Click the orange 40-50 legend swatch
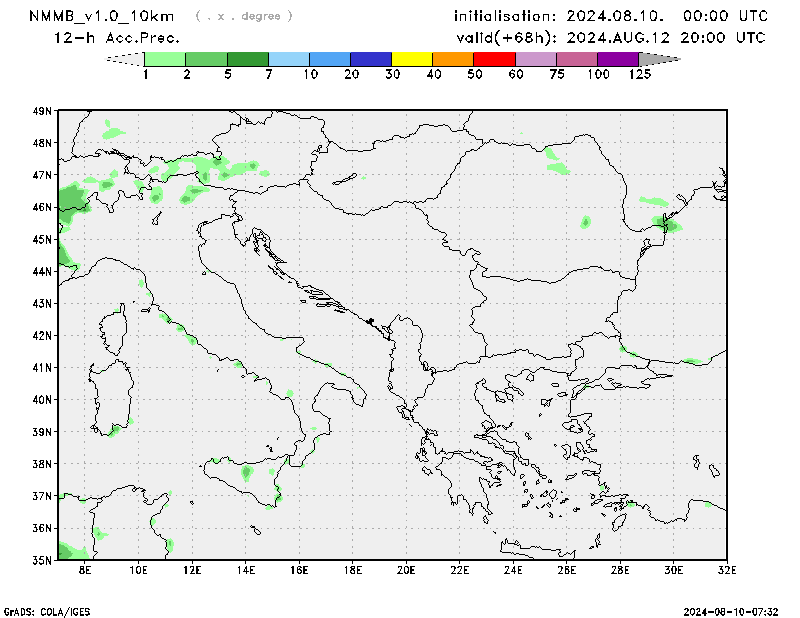800x618 pixels. pyautogui.click(x=453, y=59)
